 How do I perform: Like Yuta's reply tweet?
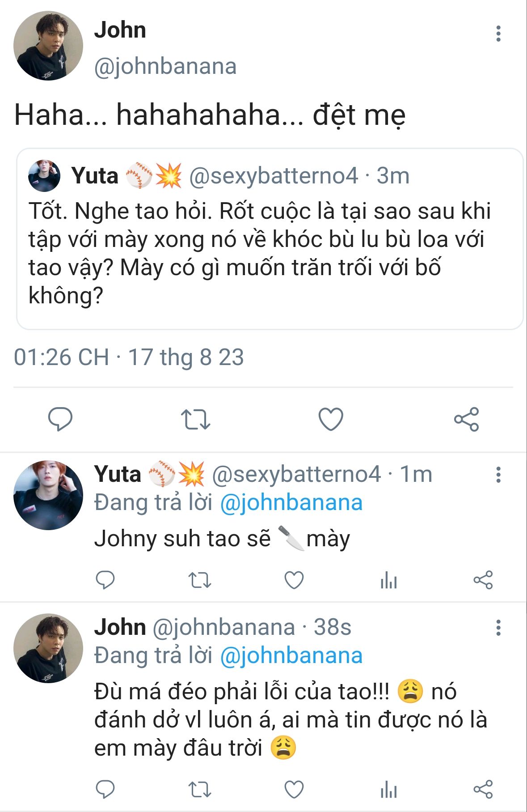(294, 580)
